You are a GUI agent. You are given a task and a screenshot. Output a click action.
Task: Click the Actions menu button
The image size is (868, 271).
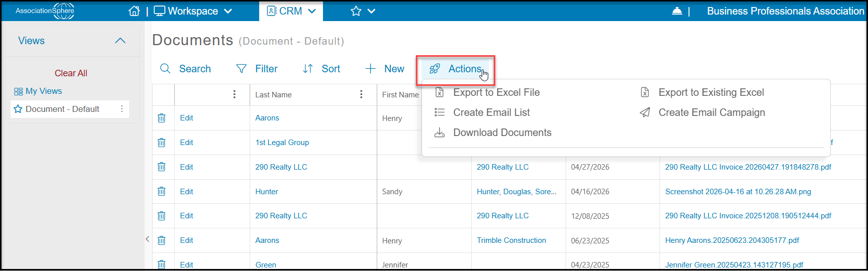[x=456, y=69]
